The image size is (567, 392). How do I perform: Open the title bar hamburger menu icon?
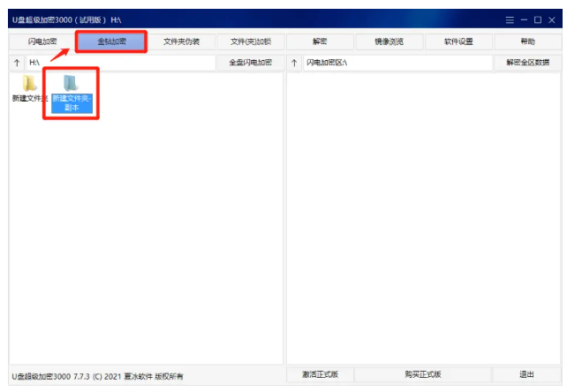509,19
